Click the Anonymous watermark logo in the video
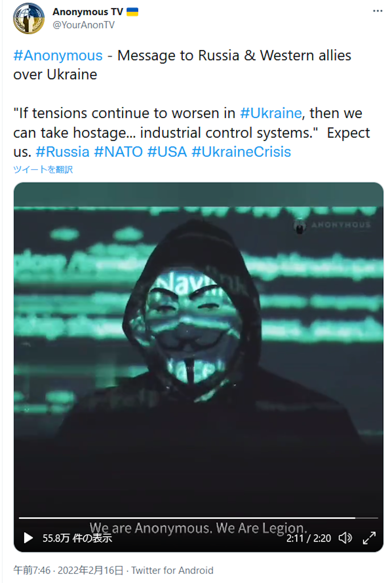 [332, 225]
